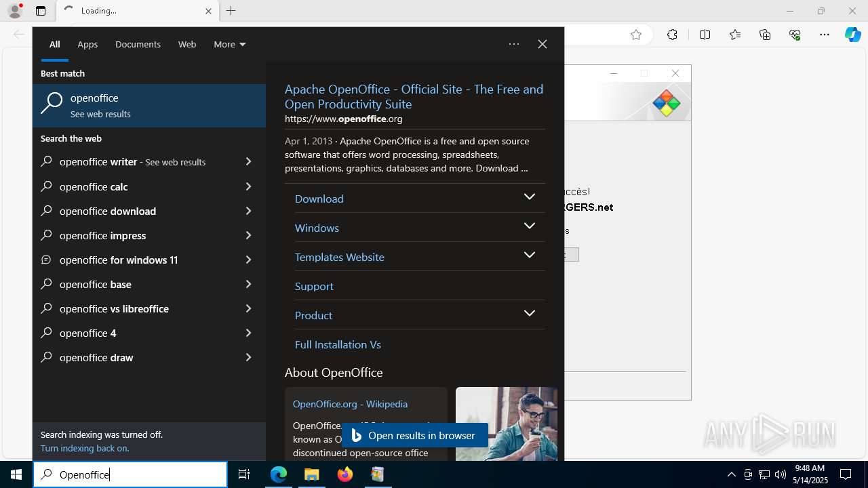The height and width of the screenshot is (488, 868).
Task: Open the Copilot sidebar icon
Action: (x=853, y=35)
